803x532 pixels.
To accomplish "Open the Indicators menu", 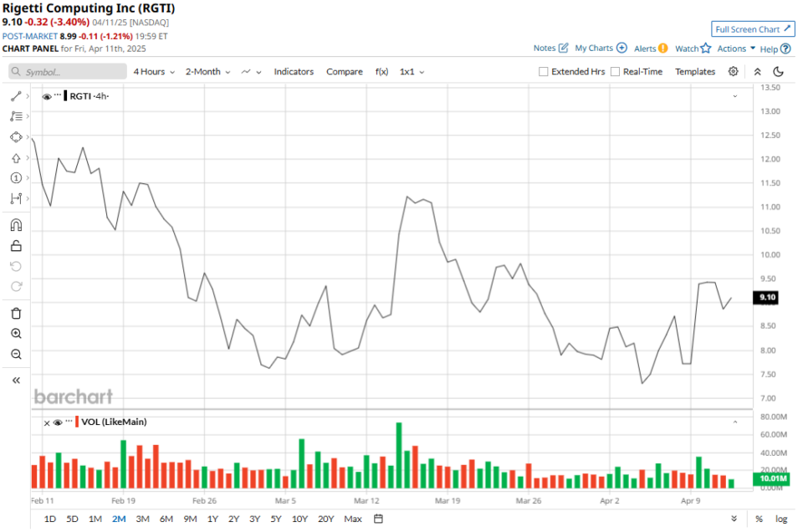I will coord(294,72).
